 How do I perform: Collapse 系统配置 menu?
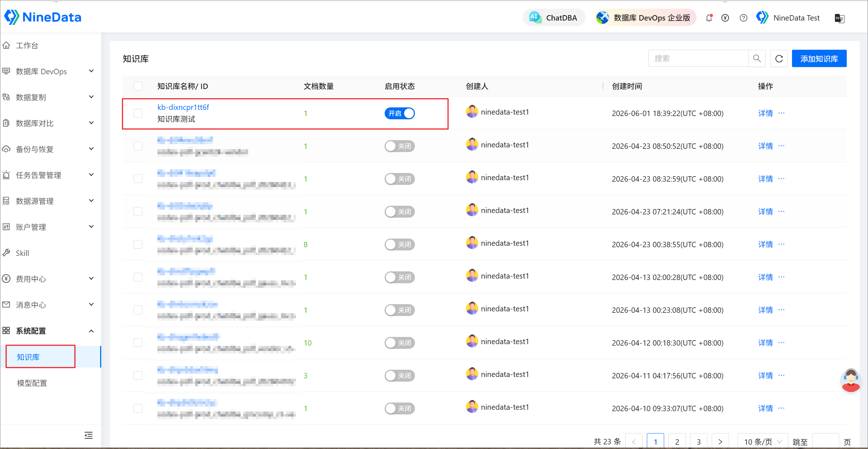(x=51, y=331)
